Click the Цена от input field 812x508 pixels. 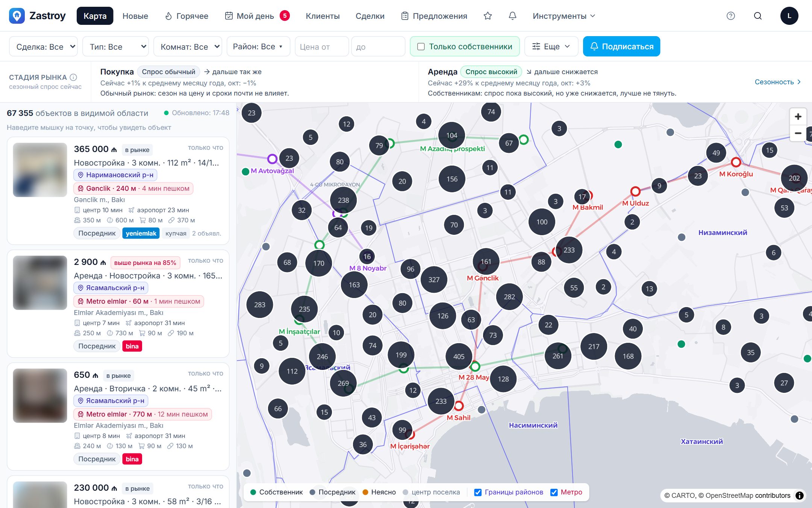322,47
